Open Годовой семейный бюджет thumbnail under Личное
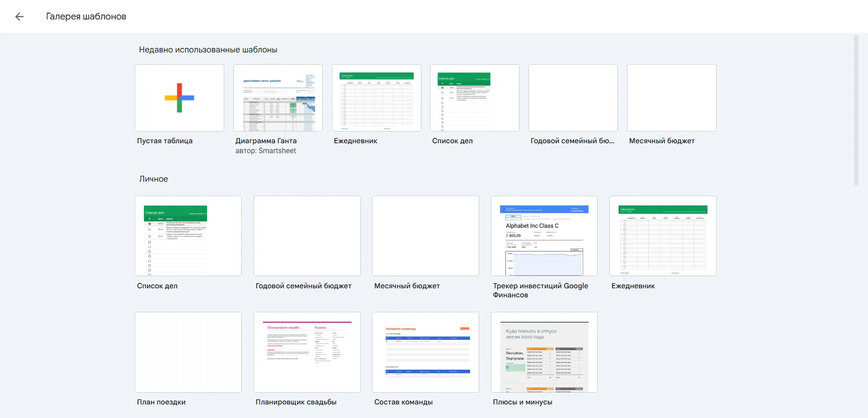This screenshot has width=868, height=418. (x=307, y=236)
